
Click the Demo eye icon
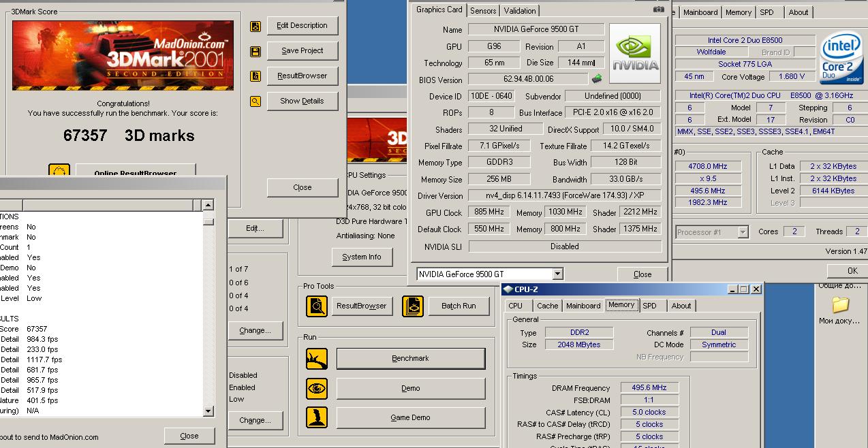[317, 389]
